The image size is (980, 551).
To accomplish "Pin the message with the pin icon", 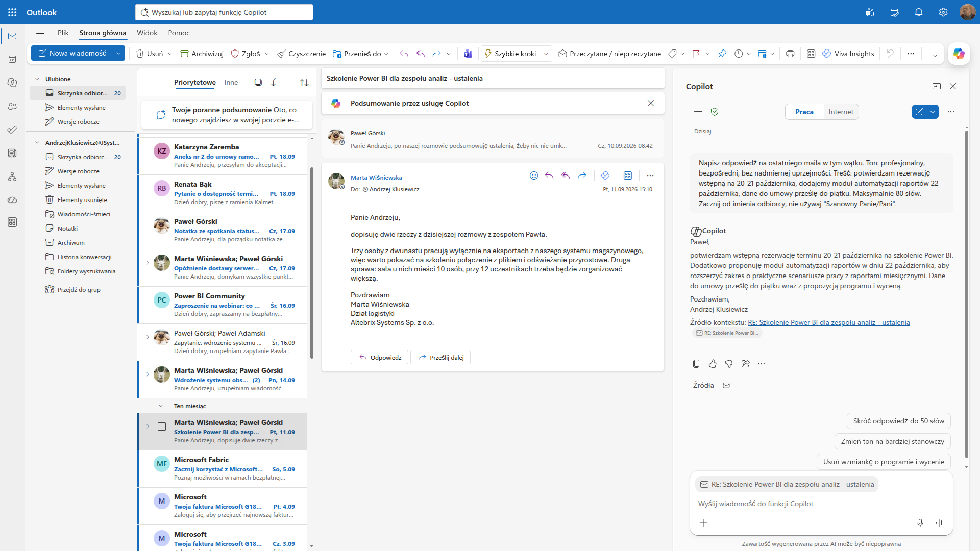I will click(722, 54).
